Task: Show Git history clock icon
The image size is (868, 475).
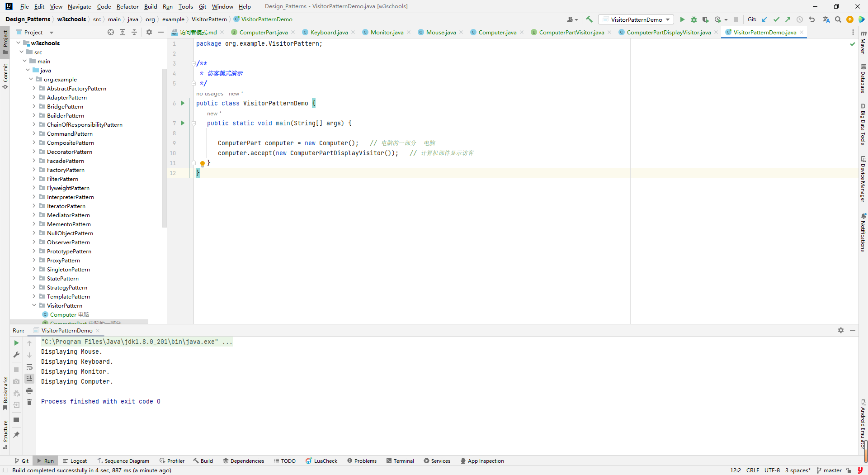Action: click(x=800, y=19)
